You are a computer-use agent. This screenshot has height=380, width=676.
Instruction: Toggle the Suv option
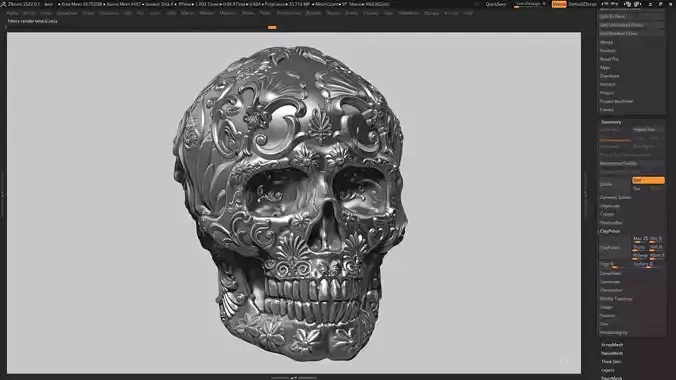(x=640, y=189)
